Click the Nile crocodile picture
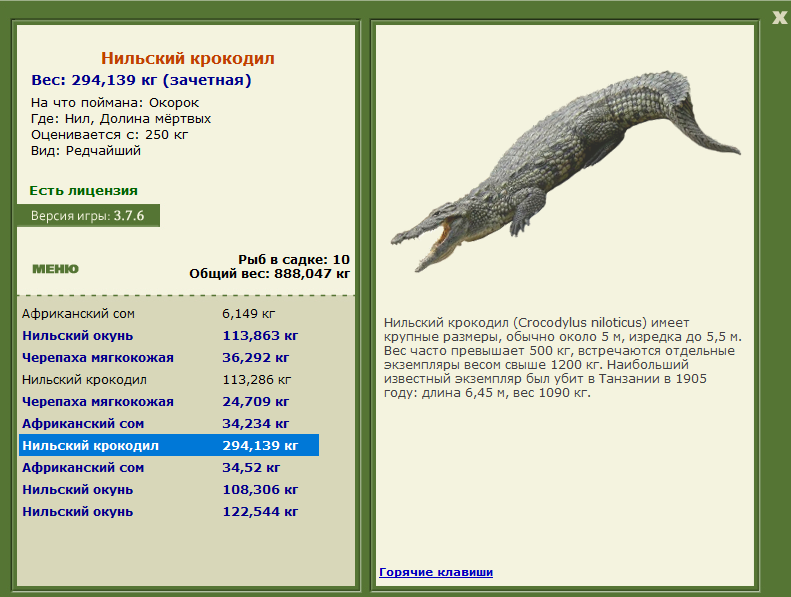 pos(565,172)
